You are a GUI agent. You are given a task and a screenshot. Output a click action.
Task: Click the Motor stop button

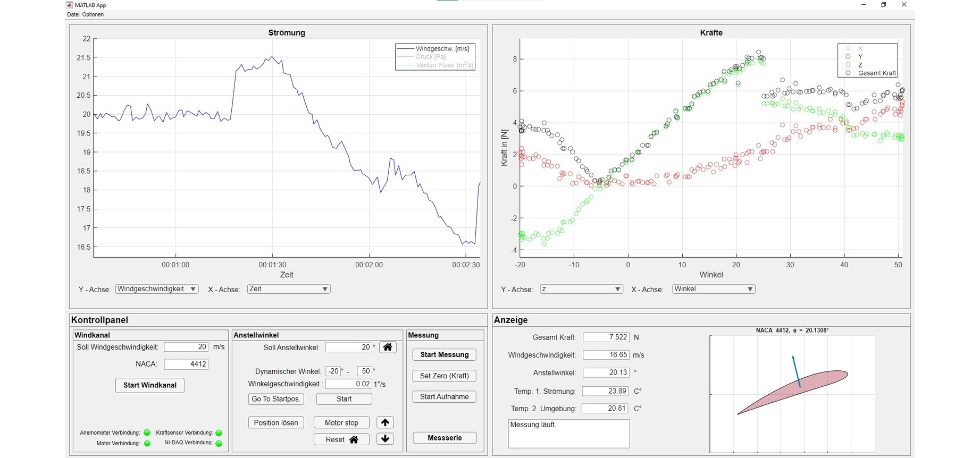(341, 422)
